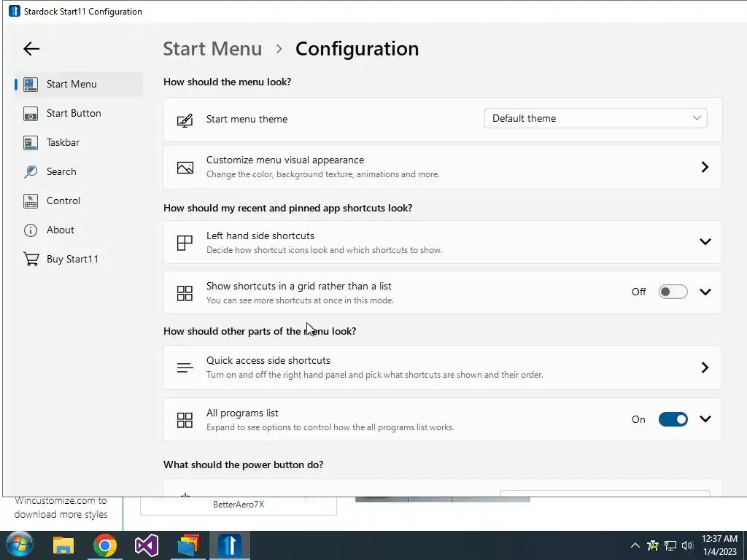Select Control in the sidebar

pyautogui.click(x=79, y=201)
